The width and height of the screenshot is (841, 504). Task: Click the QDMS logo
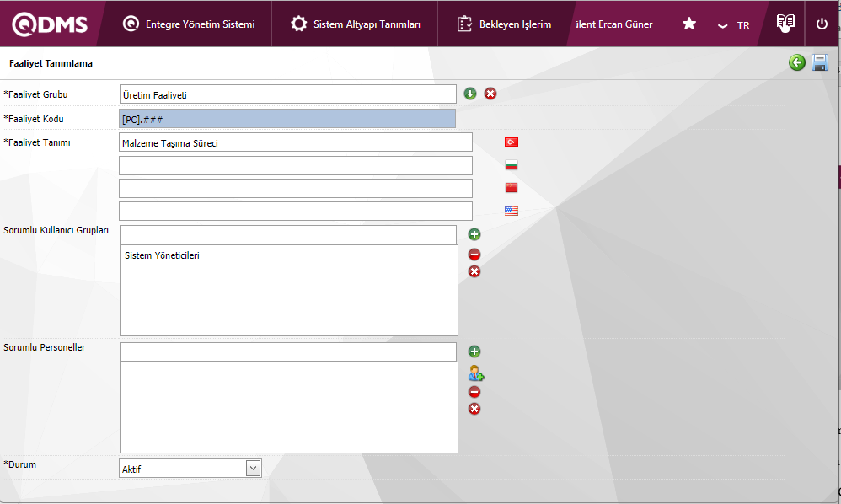click(x=50, y=24)
